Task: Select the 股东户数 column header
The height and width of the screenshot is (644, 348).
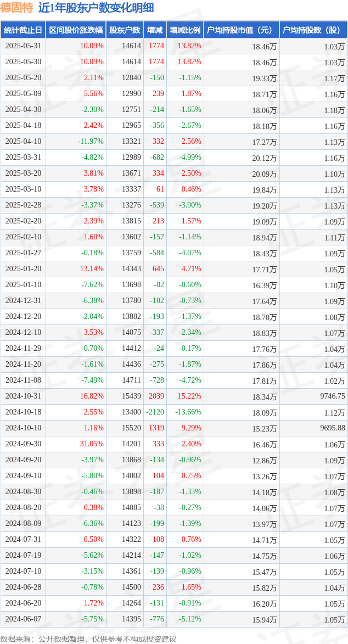Action: 125,30
